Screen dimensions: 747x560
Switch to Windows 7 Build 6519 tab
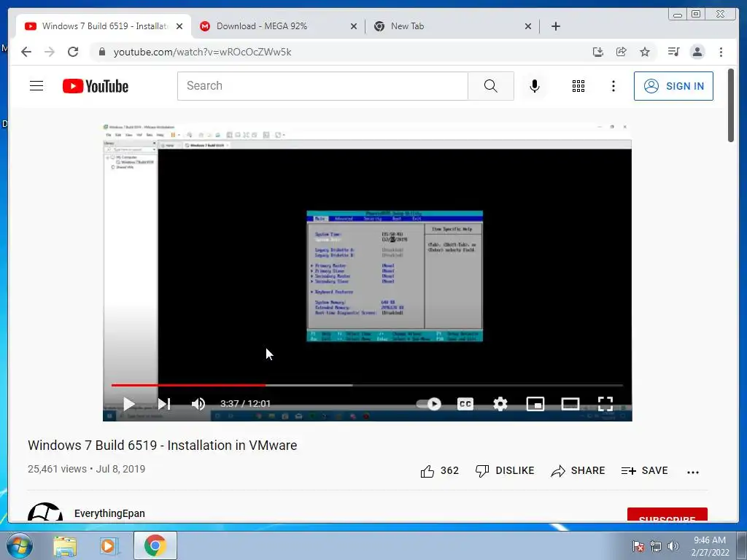click(104, 26)
